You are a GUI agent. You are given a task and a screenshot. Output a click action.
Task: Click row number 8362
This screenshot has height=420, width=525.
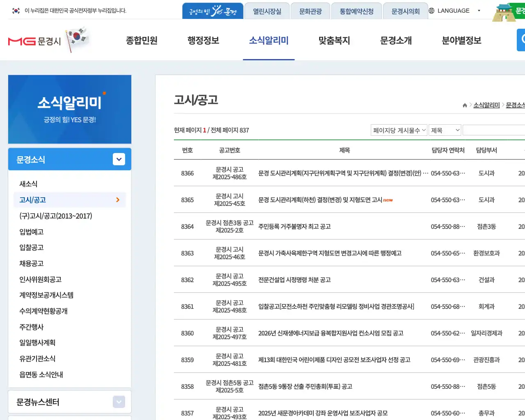pyautogui.click(x=187, y=280)
